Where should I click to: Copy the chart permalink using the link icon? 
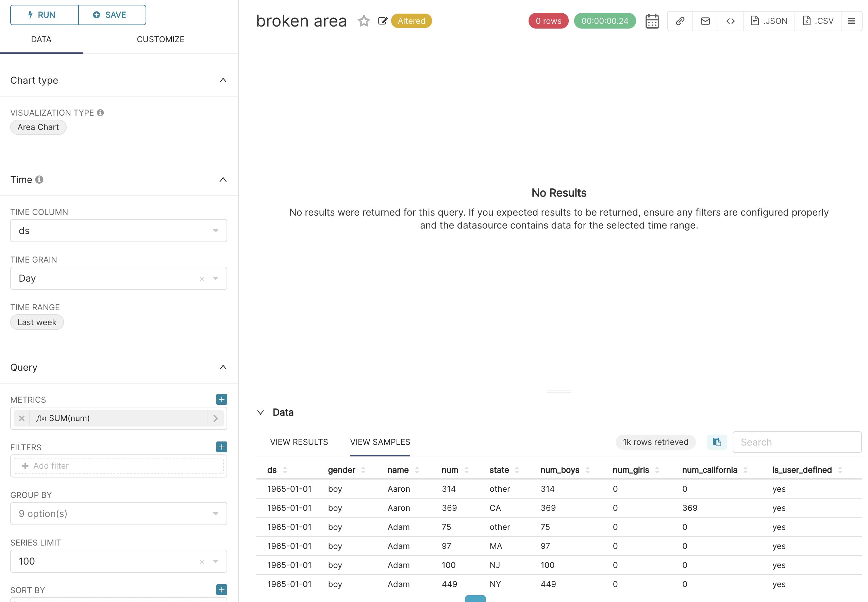pyautogui.click(x=680, y=21)
